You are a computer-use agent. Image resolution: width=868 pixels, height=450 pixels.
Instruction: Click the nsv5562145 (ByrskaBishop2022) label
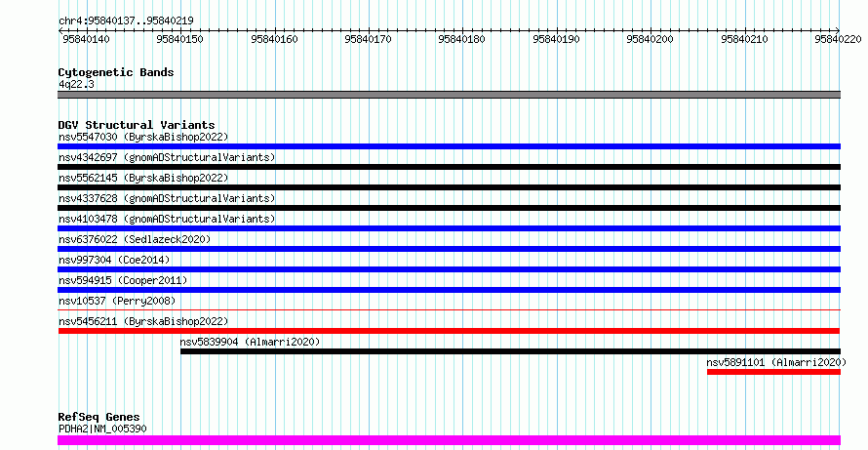[143, 178]
